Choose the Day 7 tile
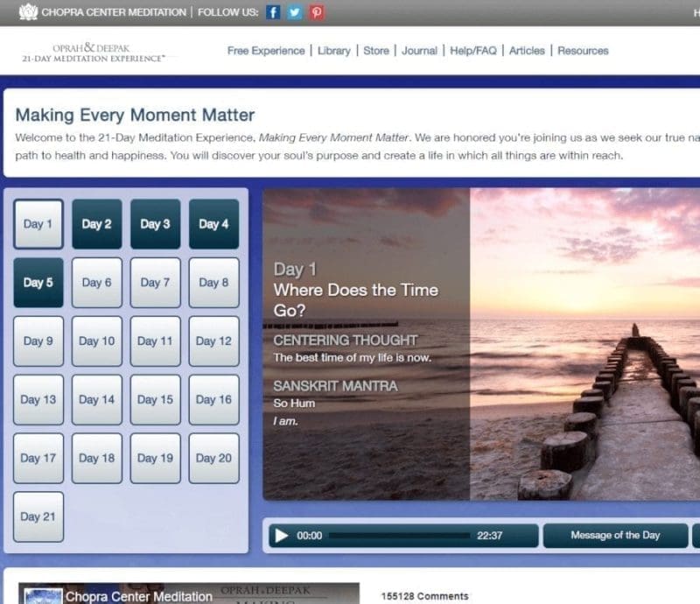 pos(156,283)
